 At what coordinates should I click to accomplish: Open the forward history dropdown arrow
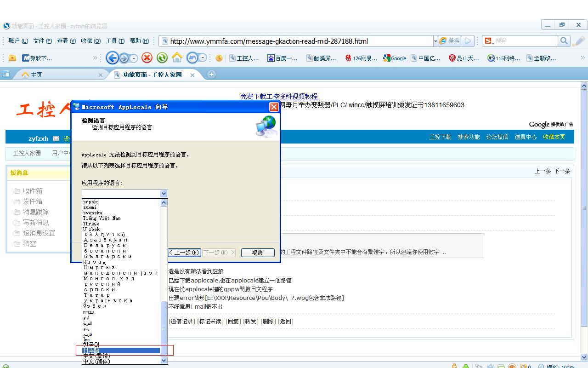134,58
